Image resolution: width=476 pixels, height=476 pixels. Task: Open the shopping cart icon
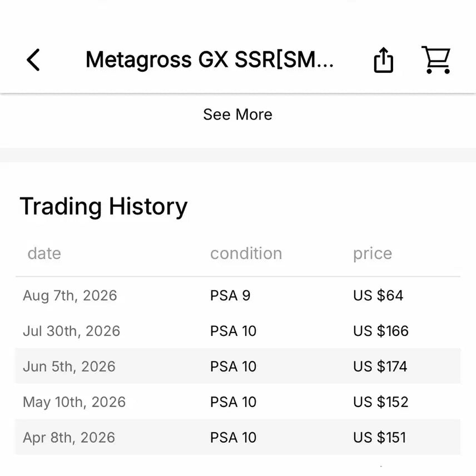point(436,60)
